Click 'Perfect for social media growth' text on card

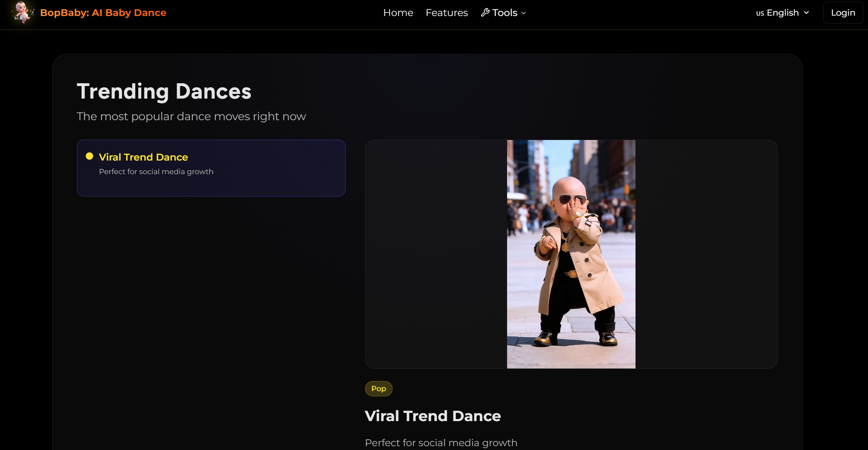pos(156,171)
